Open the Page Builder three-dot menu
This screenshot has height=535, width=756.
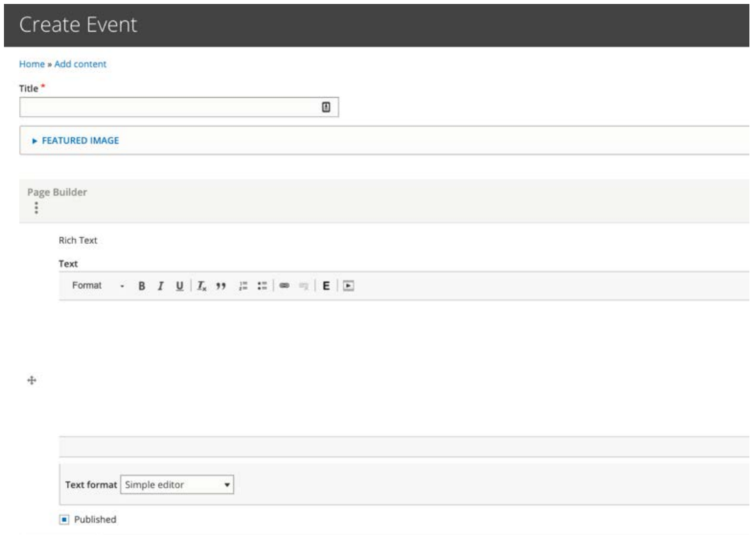(36, 208)
